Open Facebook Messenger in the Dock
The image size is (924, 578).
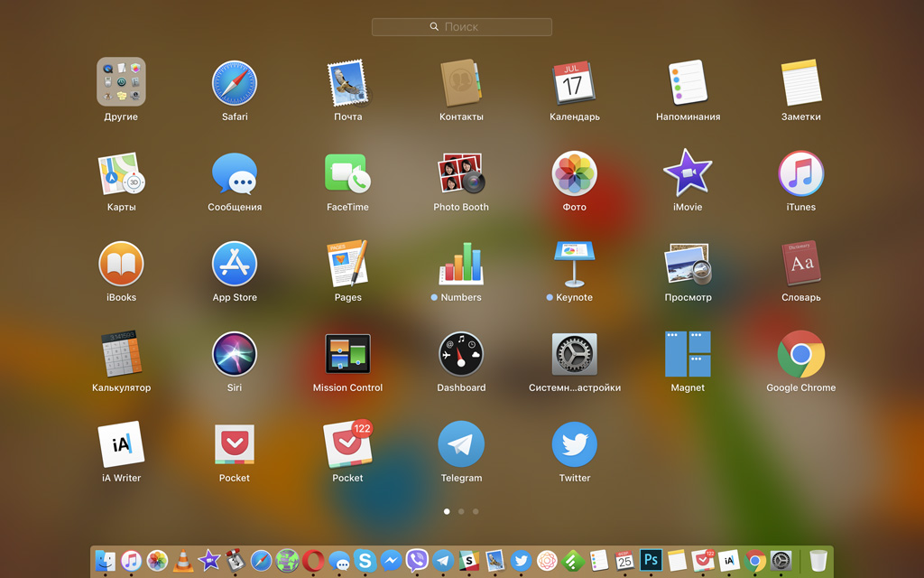point(391,560)
